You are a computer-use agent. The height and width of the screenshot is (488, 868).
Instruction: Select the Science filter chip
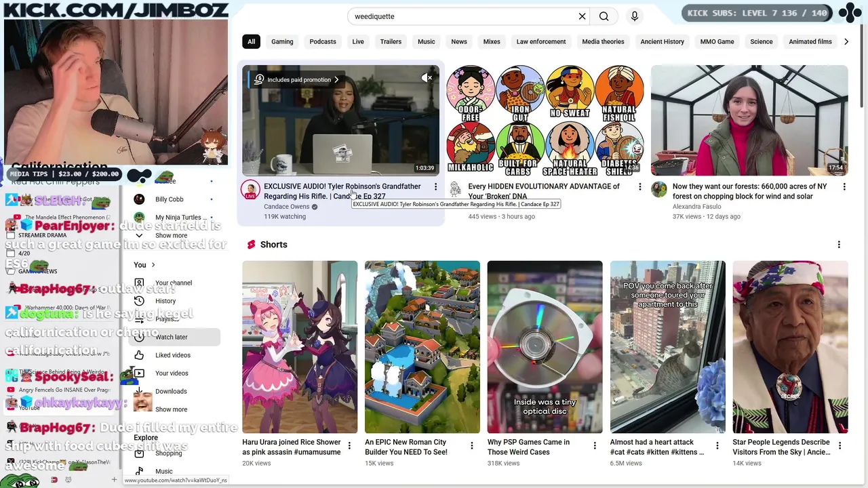pos(762,42)
